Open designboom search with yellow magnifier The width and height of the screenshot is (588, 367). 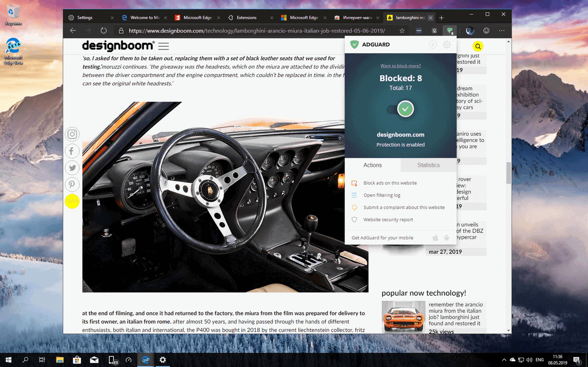pos(478,47)
